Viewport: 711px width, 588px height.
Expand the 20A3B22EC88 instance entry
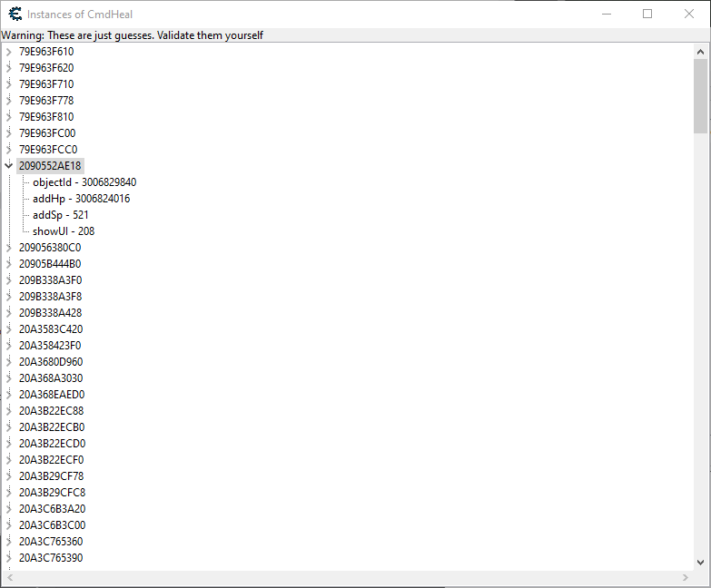point(9,411)
